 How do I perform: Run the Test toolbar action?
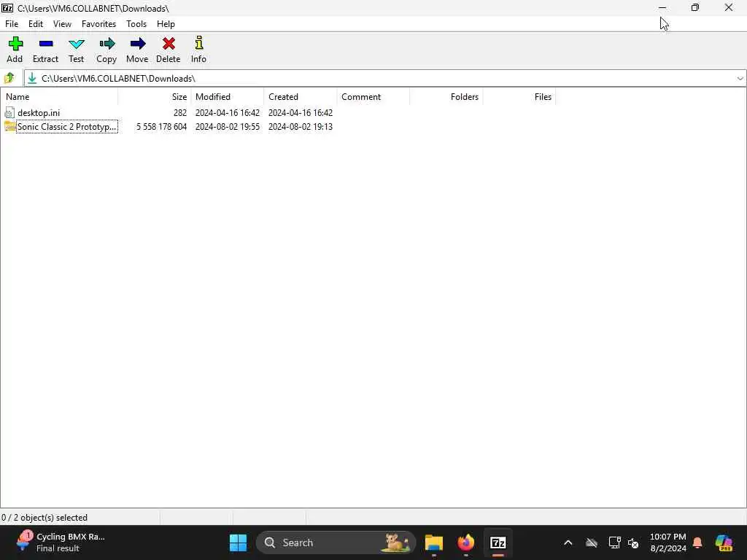pyautogui.click(x=76, y=44)
